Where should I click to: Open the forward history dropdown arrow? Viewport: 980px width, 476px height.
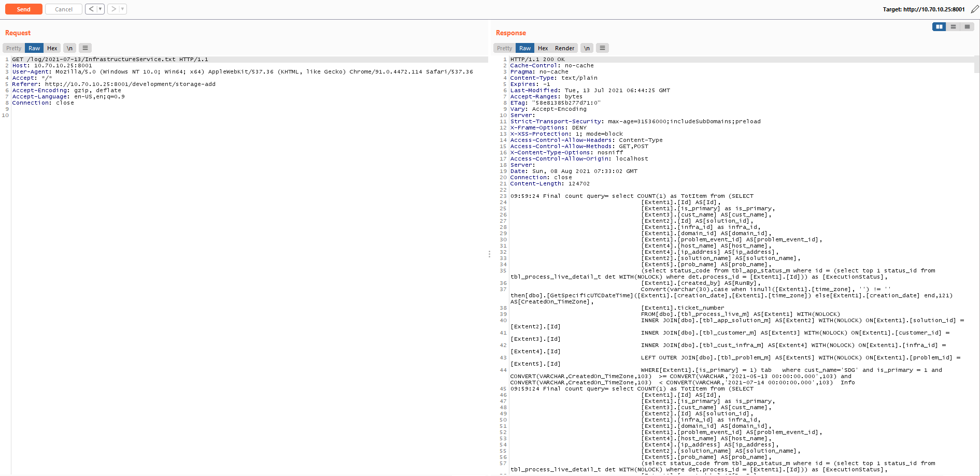[123, 9]
